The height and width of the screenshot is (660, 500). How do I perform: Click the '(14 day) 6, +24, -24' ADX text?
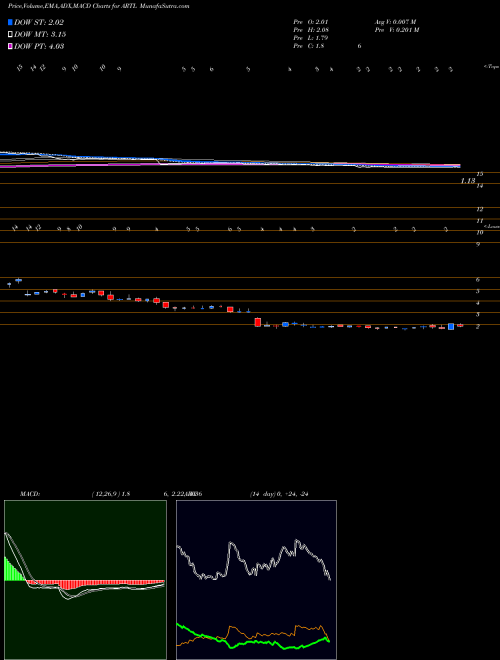(279, 494)
